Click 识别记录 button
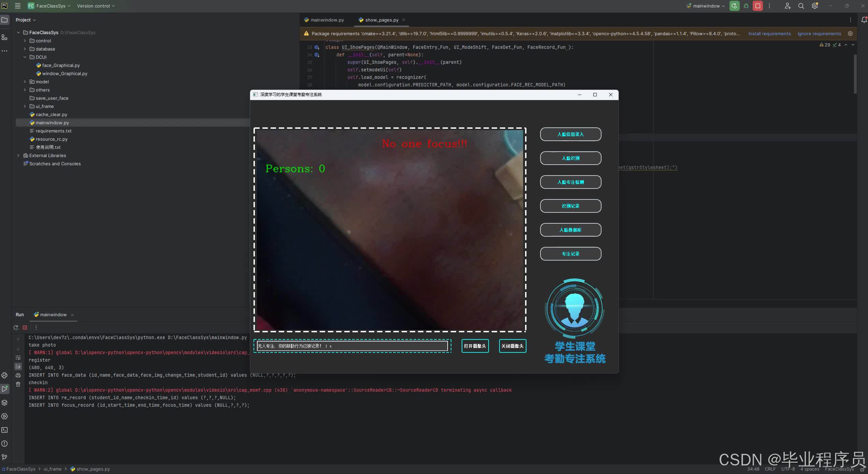This screenshot has width=868, height=474. click(x=570, y=206)
